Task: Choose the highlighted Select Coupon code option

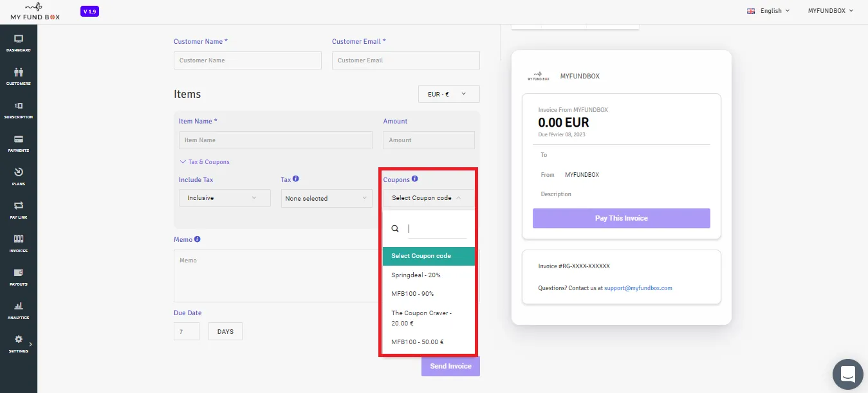Action: click(429, 256)
